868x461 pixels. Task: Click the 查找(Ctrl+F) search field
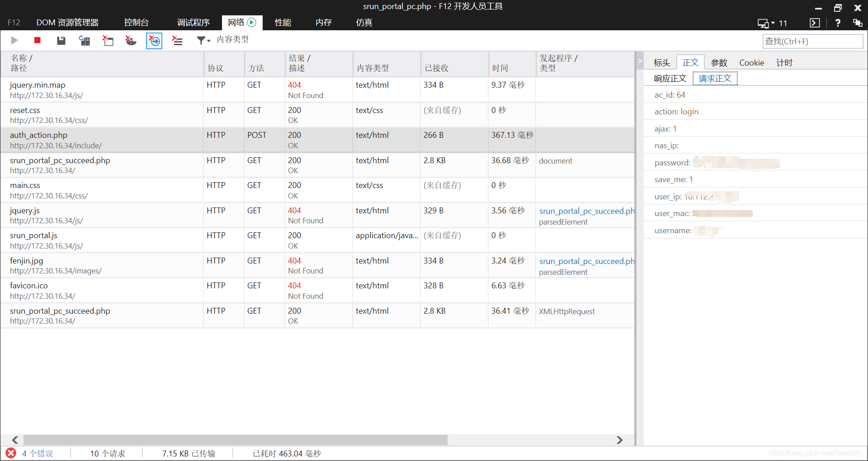pos(813,41)
